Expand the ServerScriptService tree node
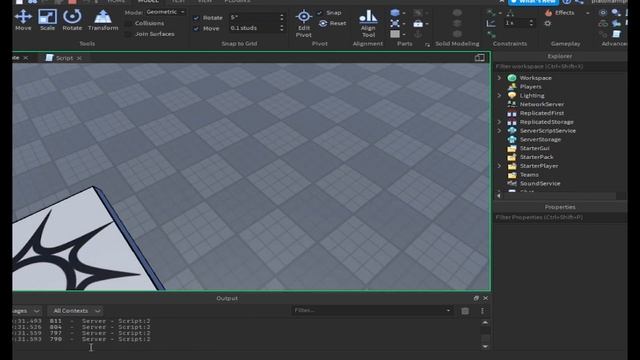 pos(499,131)
